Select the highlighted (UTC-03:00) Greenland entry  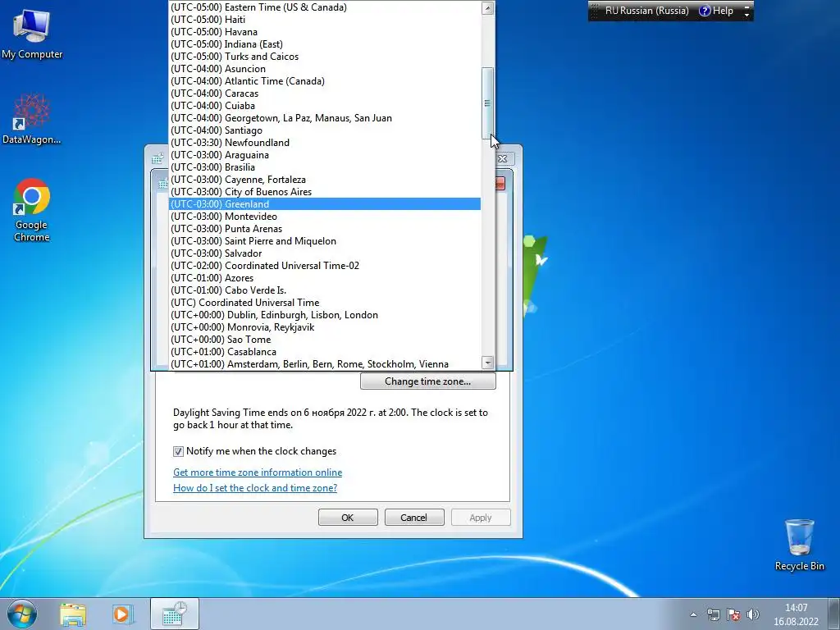click(x=325, y=204)
